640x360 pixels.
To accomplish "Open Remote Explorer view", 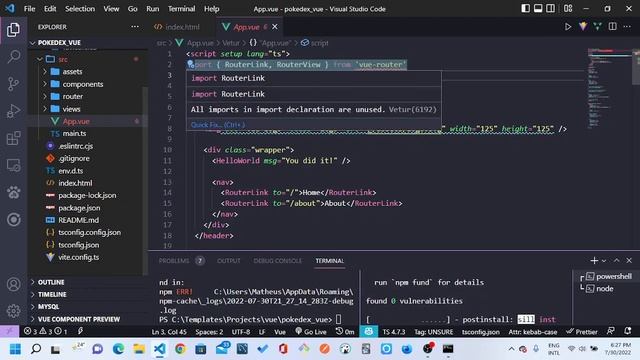I will click(x=13, y=165).
